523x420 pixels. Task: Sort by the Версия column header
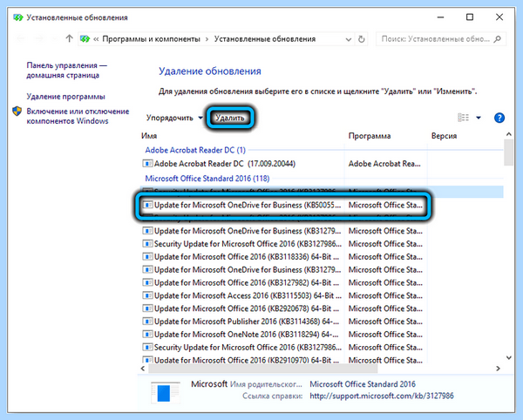pos(444,136)
